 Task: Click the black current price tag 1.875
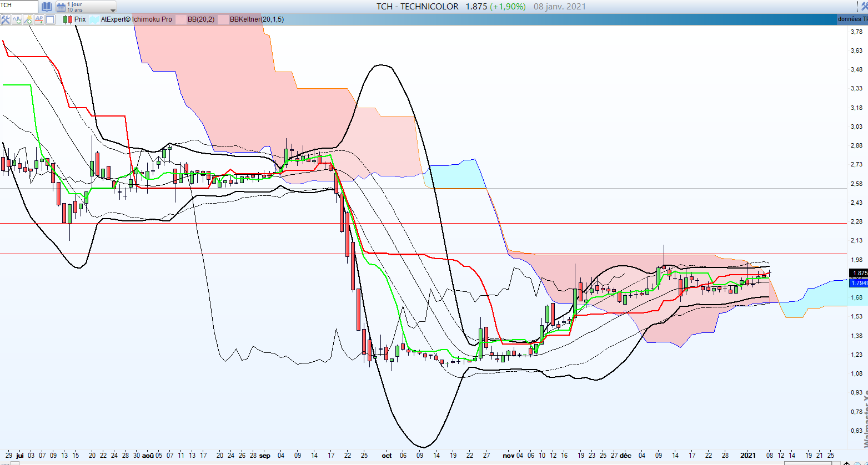tap(859, 273)
